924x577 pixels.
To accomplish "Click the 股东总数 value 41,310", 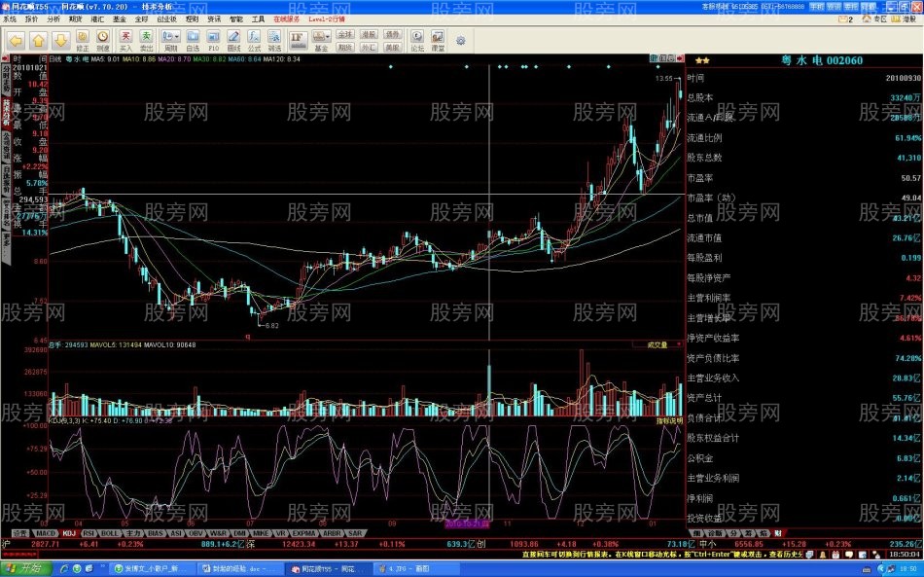I will 908,158.
